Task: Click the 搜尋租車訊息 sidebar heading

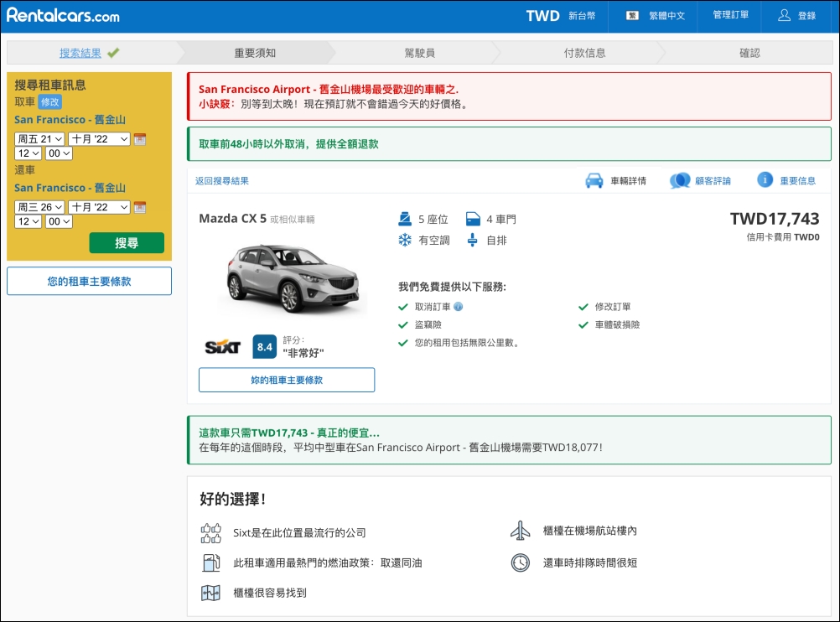Action: 49,85
